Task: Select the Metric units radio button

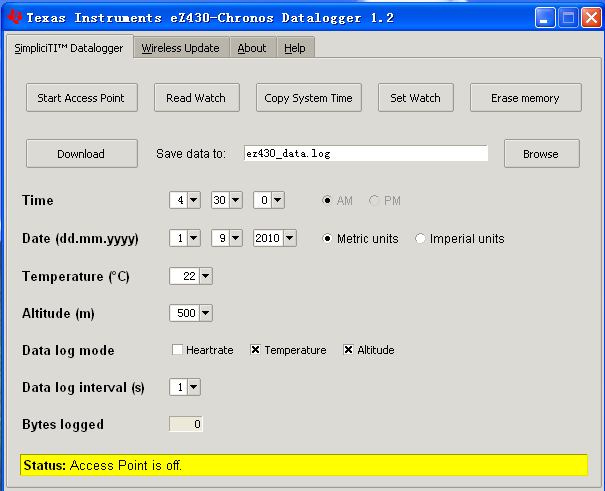Action: (327, 239)
